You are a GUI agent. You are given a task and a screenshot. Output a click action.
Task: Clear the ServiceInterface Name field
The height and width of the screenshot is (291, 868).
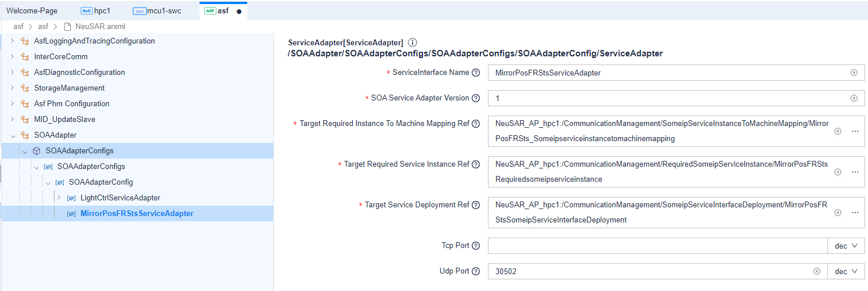(853, 73)
